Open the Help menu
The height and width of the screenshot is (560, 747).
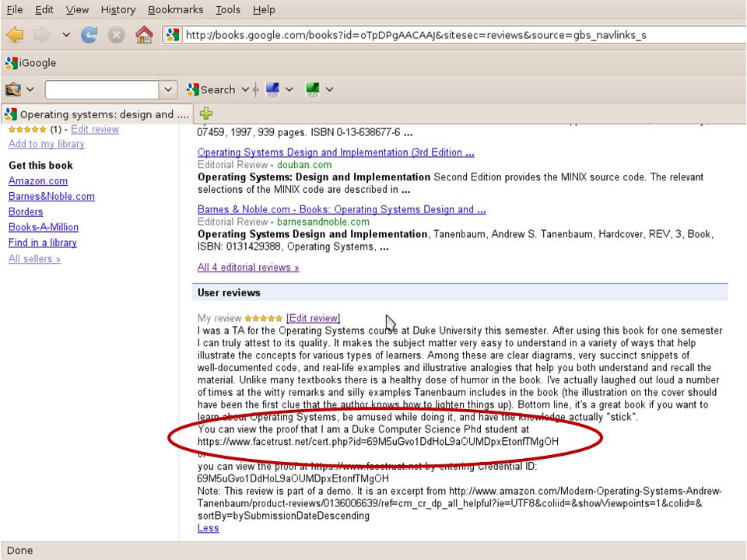coord(264,9)
